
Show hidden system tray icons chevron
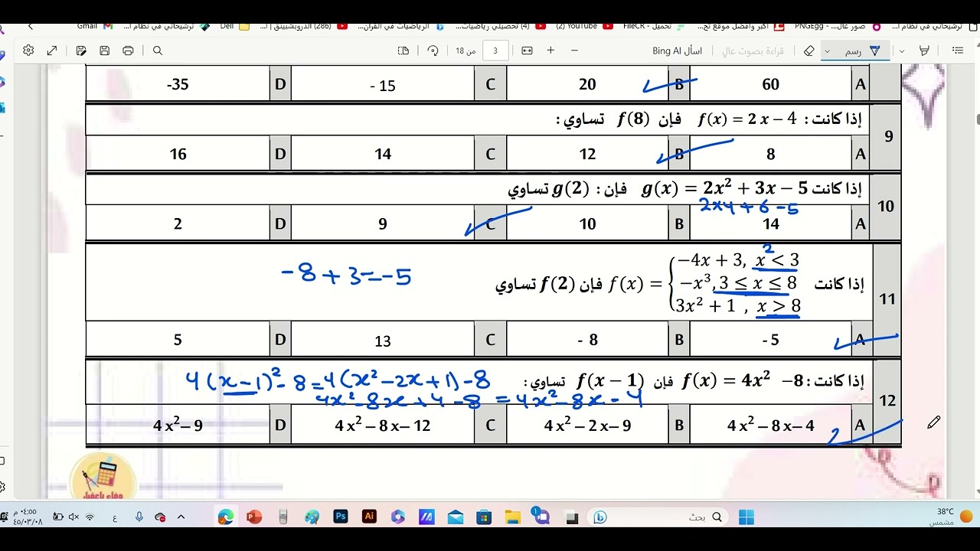tap(181, 517)
